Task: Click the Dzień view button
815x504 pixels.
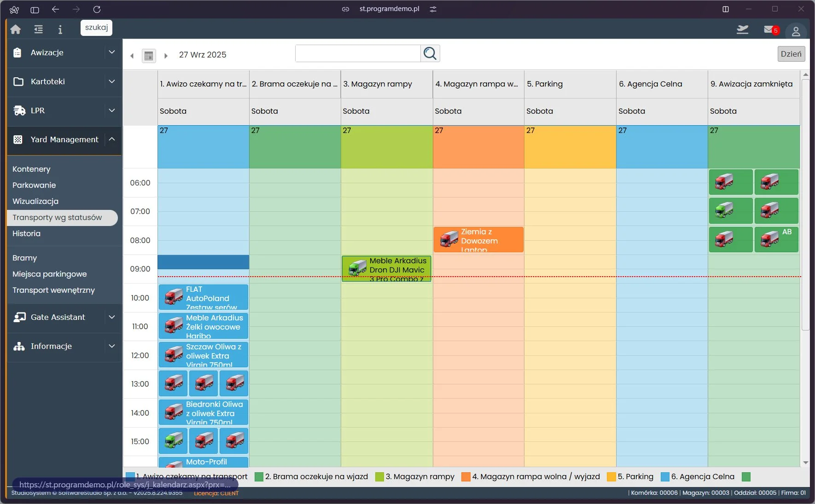Action: click(791, 54)
